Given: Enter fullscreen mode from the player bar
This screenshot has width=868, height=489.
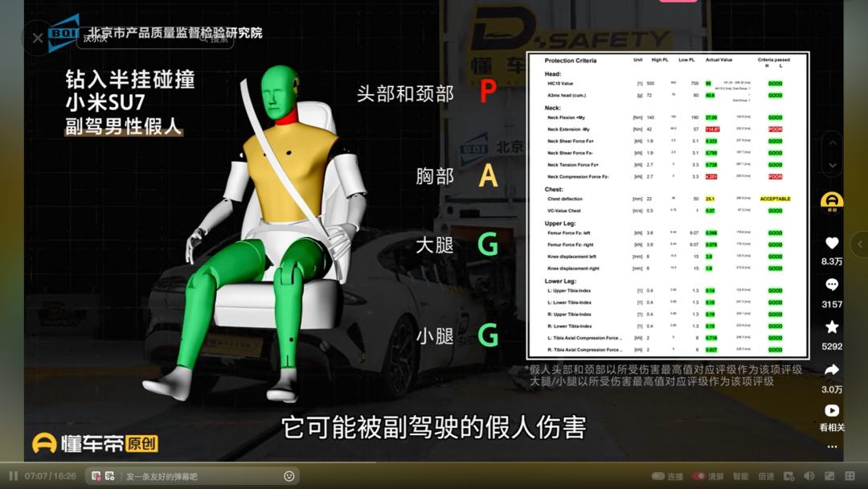Looking at the screenshot, I should tap(850, 476).
